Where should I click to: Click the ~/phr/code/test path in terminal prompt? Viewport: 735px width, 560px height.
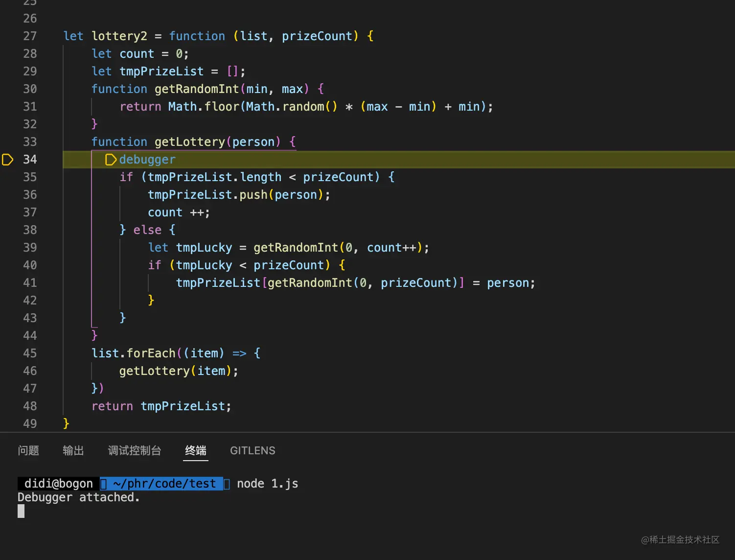coord(164,484)
